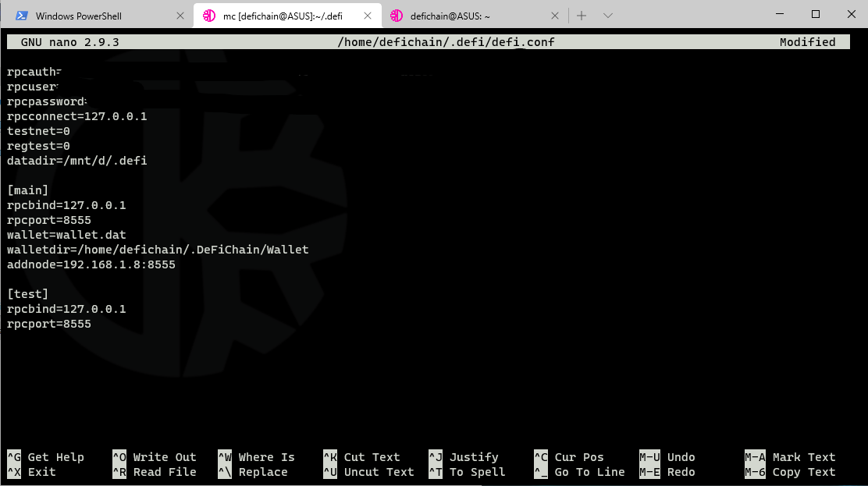Click the M-A Mark Text shortcut
The height and width of the screenshot is (486, 868).
790,457
